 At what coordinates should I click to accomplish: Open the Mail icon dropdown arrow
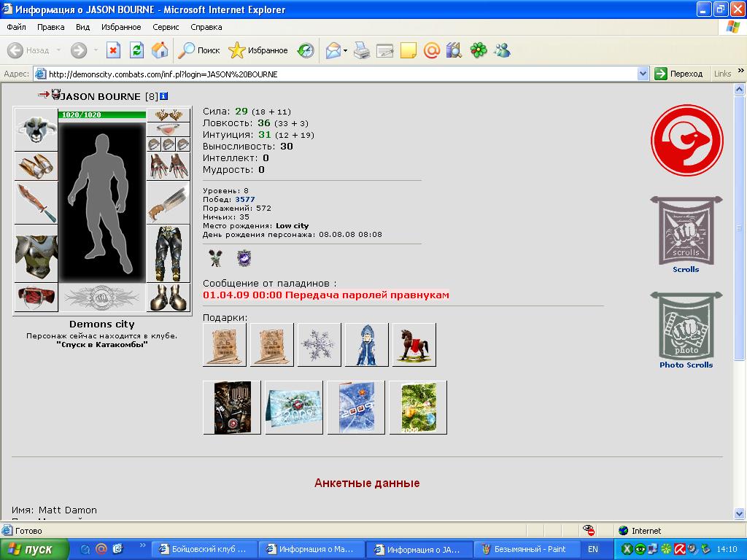(x=345, y=50)
